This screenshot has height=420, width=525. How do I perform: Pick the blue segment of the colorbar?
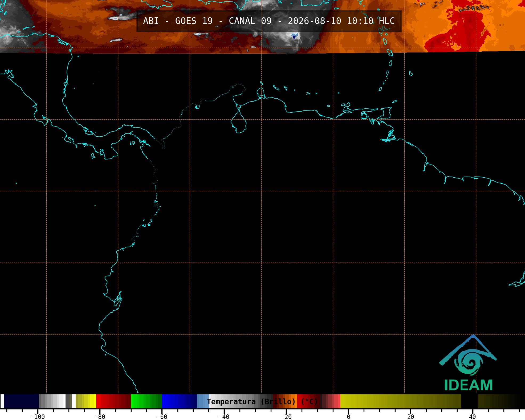coord(179,401)
